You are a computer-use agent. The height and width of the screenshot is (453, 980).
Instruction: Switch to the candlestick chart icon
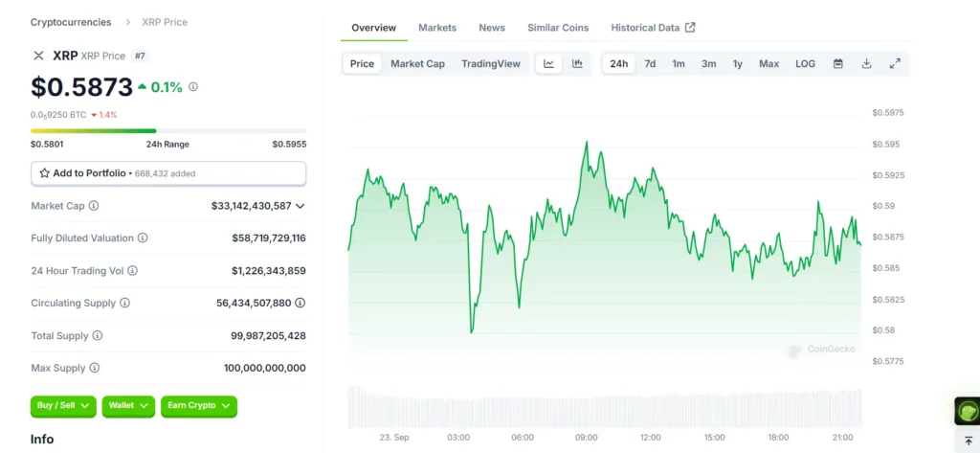[577, 64]
